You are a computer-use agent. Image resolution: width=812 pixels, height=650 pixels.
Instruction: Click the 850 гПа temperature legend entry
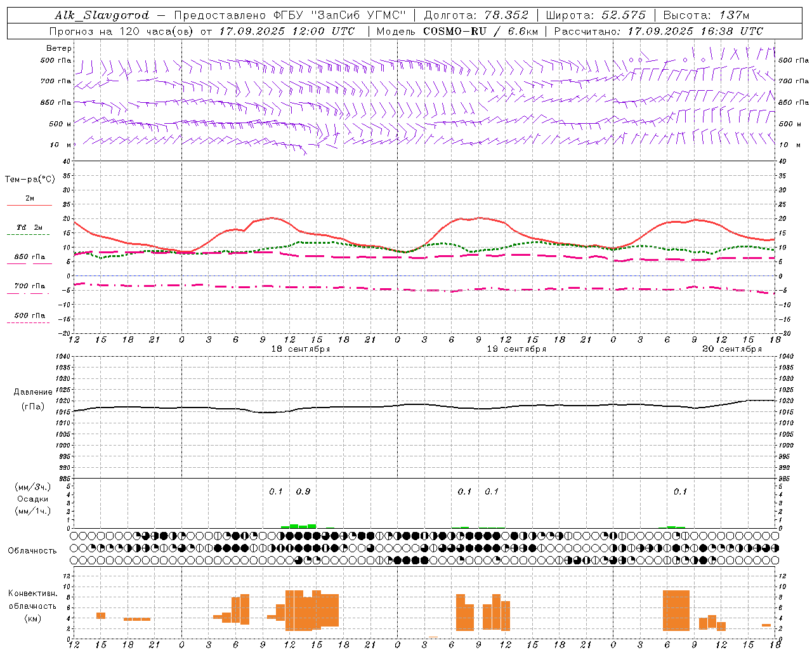point(30,257)
